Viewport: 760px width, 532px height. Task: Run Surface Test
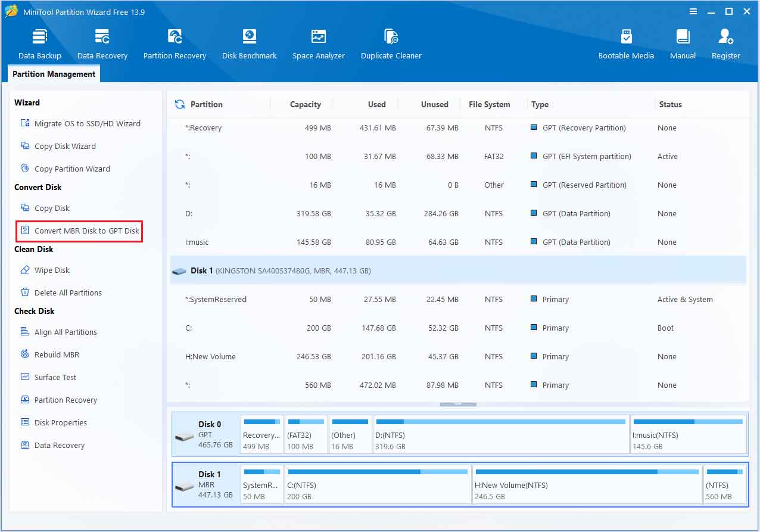pyautogui.click(x=48, y=377)
